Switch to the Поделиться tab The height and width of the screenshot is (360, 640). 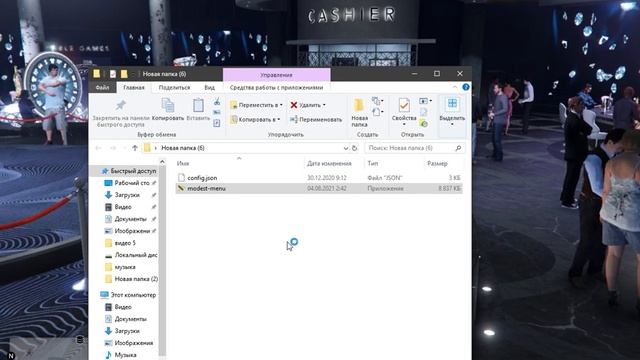(174, 87)
